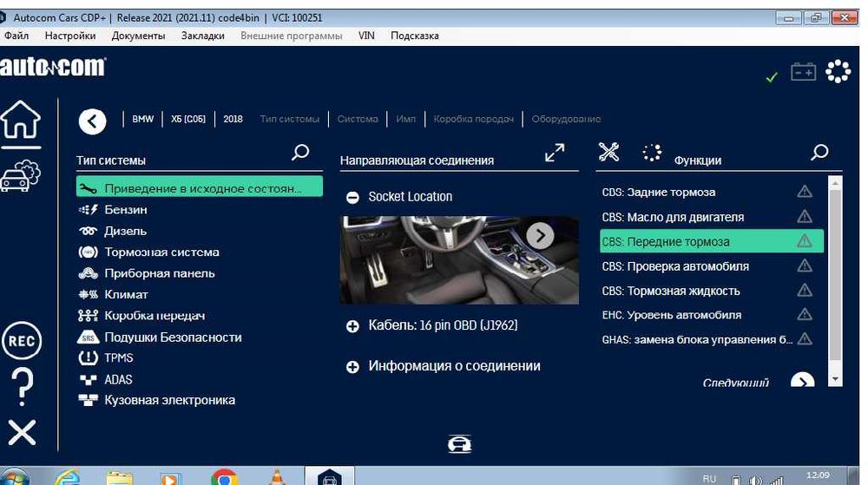
Task: Click warning triangle for EHC: Уровень автомобиля
Action: tap(805, 315)
